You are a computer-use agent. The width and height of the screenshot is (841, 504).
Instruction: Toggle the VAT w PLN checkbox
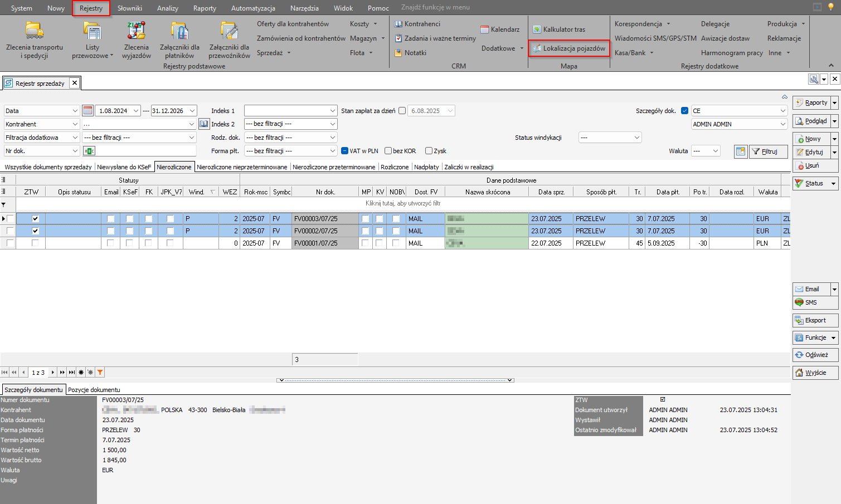pos(345,151)
